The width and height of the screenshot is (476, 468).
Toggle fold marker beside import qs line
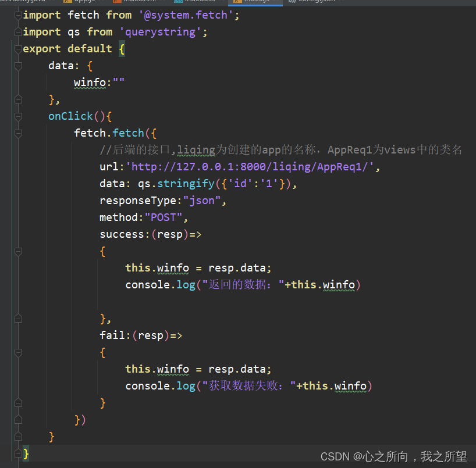pyautogui.click(x=18, y=32)
